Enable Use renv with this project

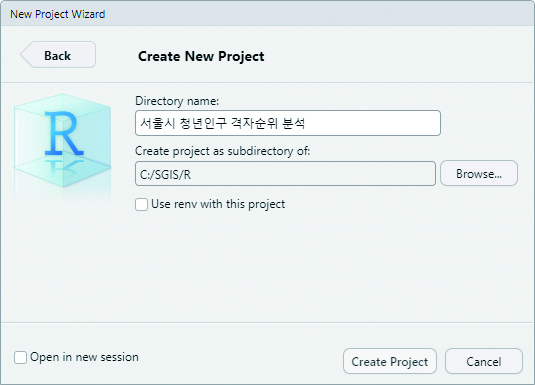click(x=141, y=204)
